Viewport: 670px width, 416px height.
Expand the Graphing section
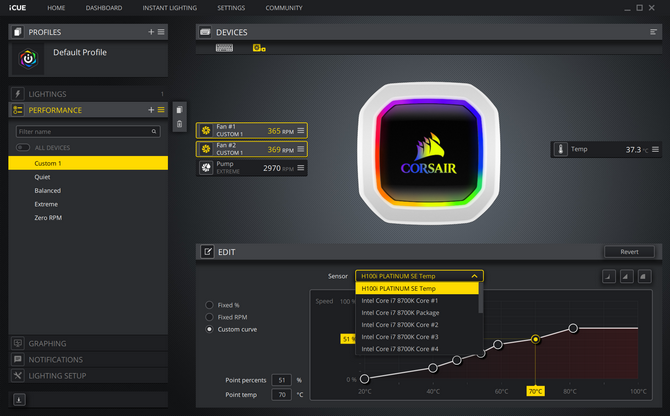88,343
